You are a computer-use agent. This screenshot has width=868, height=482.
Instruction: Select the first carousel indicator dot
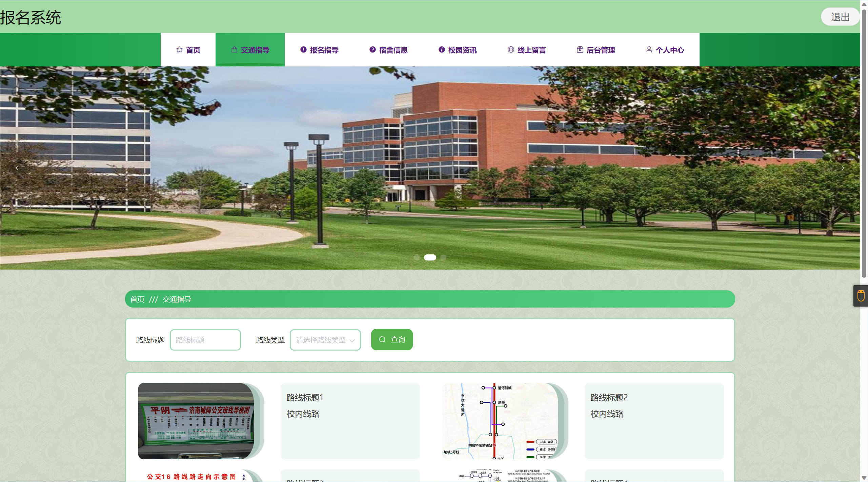[417, 257]
